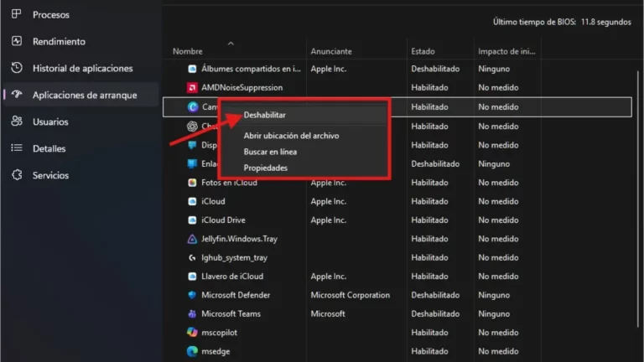Click No medido impact in msedge row

pos(498,351)
